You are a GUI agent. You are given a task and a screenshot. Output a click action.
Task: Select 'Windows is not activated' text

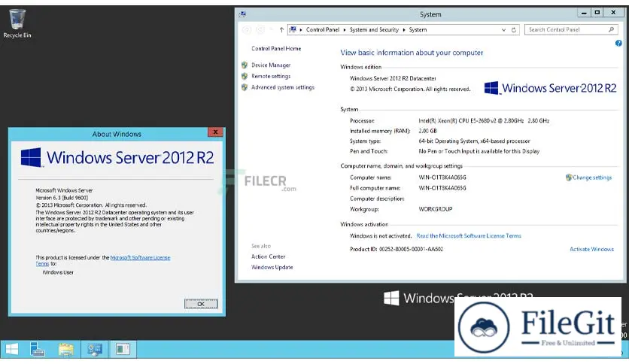[381, 235]
